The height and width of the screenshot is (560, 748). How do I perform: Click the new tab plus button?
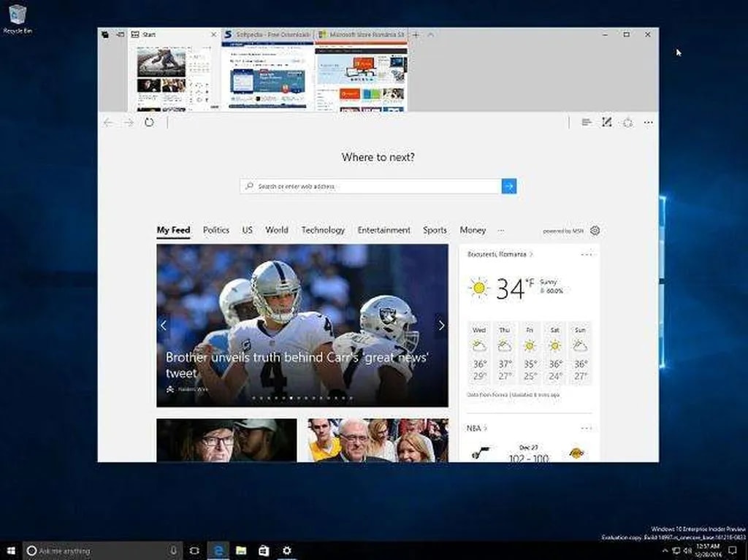416,34
